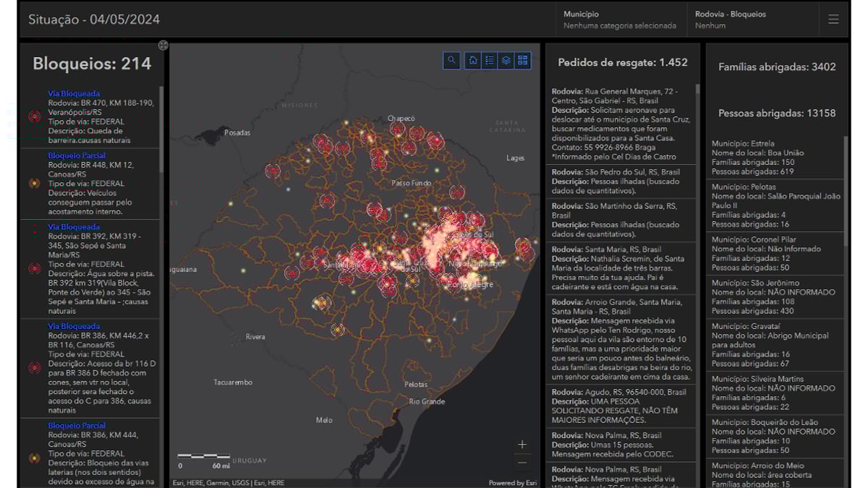Click Pessoas abrigadas: 13158 indicator
Viewport: 868px width, 488px height.
777,113
